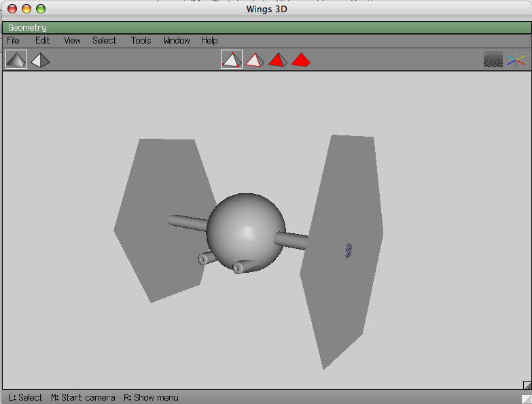Open the File menu

click(x=13, y=40)
